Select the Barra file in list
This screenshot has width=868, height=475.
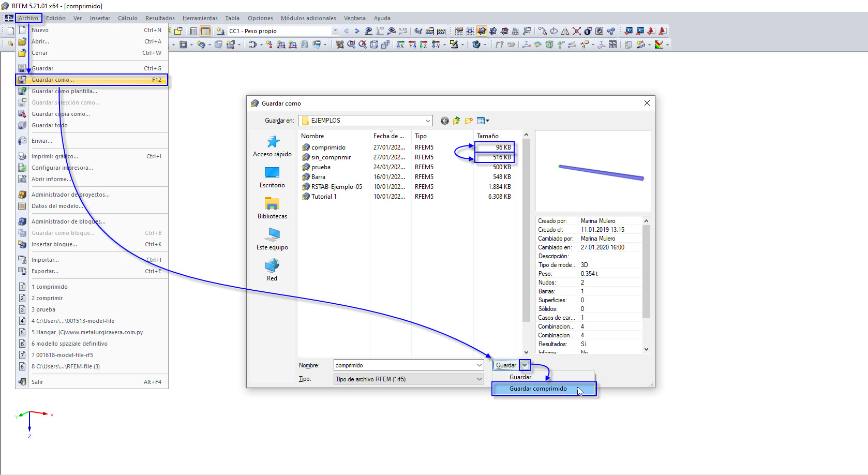[318, 177]
